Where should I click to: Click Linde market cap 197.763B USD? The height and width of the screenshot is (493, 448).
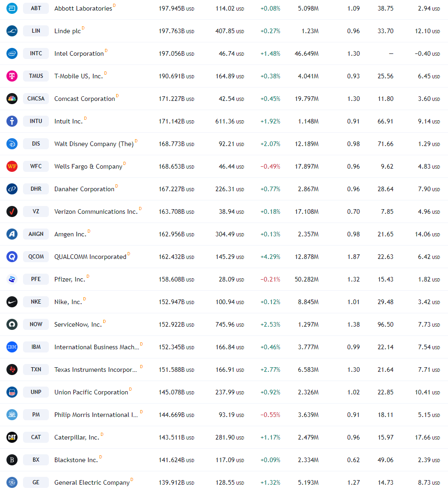click(177, 31)
